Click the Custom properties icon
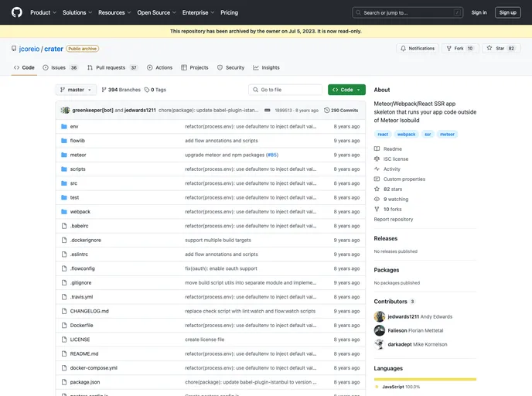 377,179
